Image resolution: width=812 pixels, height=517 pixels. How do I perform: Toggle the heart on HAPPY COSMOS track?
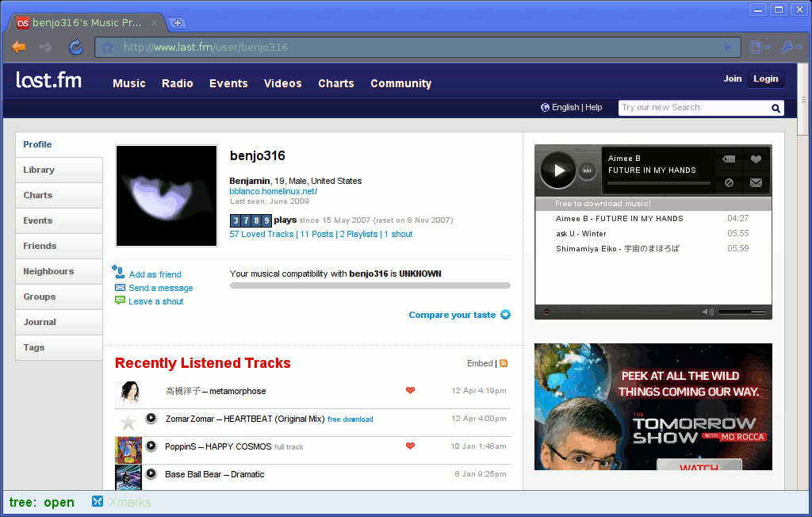point(410,446)
